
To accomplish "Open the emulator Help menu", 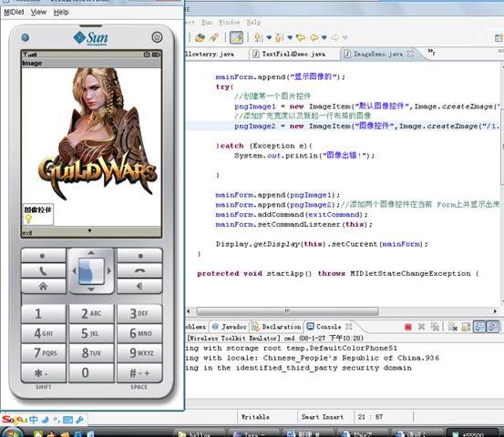I will [61, 12].
